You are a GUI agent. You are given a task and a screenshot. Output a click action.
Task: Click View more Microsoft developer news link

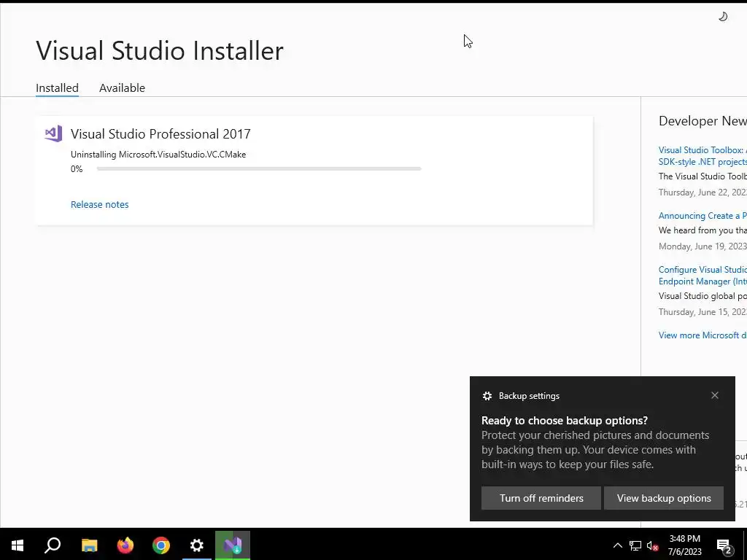pos(703,335)
